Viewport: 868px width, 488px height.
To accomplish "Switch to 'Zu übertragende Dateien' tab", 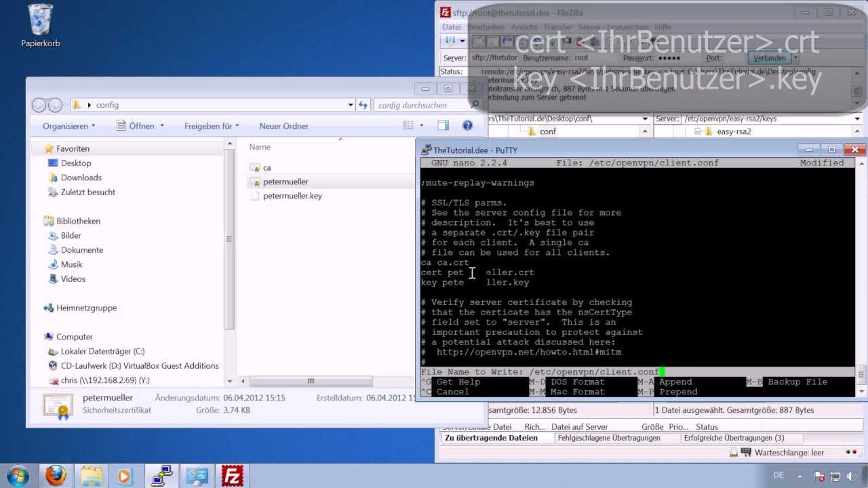I will click(491, 438).
